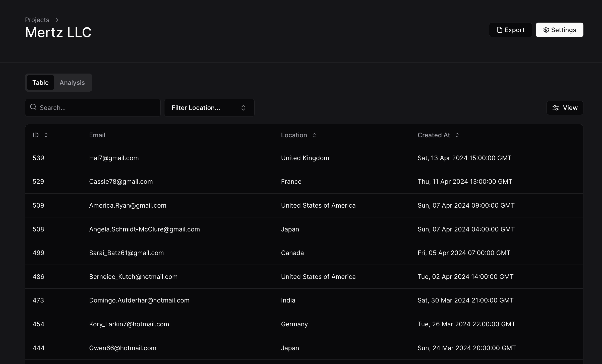602x364 pixels.
Task: Select ID cell 473
Action: pos(38,300)
